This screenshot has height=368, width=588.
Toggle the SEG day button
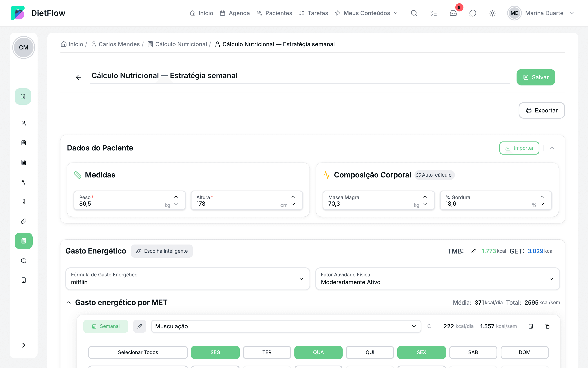[x=215, y=352]
